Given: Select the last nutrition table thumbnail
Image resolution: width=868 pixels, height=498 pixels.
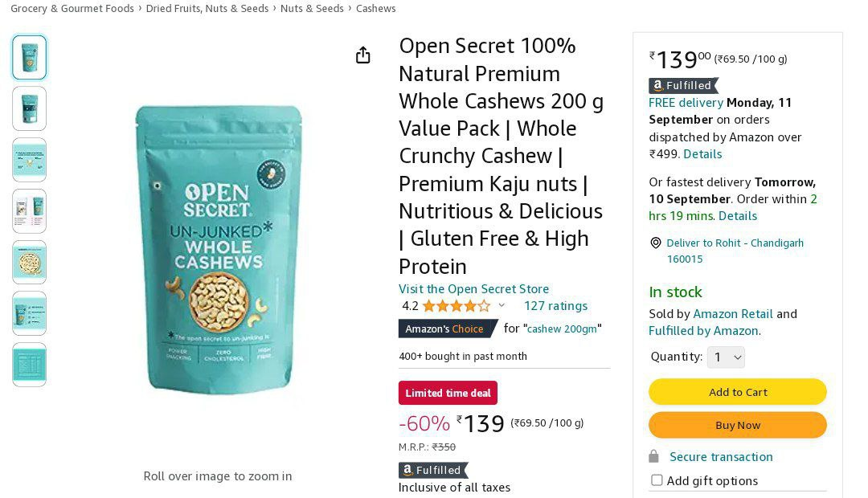Looking at the screenshot, I should pyautogui.click(x=30, y=365).
